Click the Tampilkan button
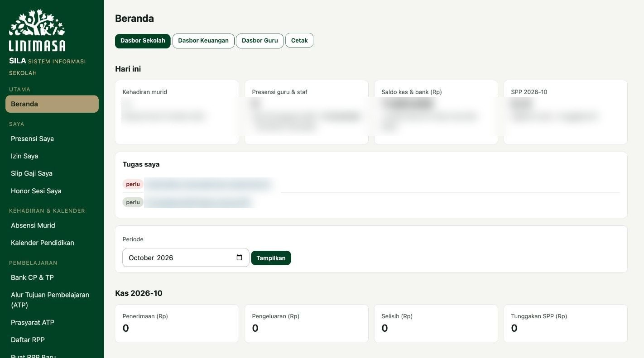The image size is (644, 358). [x=271, y=258]
